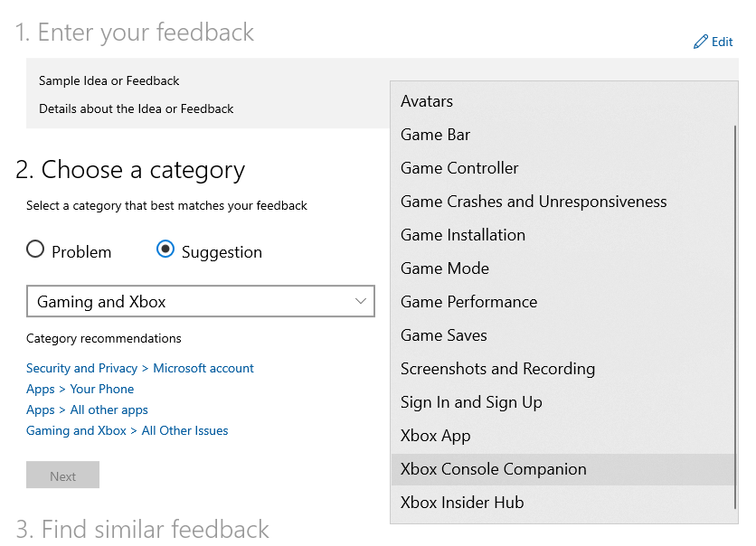
Task: Select the Problem radio button
Action: [x=35, y=249]
